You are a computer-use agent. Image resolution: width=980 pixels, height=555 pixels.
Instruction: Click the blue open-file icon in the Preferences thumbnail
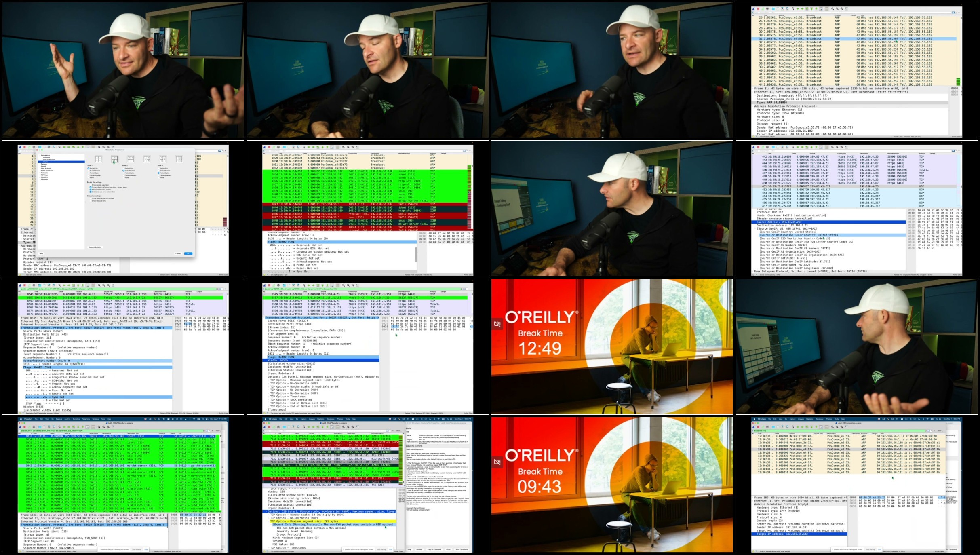40,147
